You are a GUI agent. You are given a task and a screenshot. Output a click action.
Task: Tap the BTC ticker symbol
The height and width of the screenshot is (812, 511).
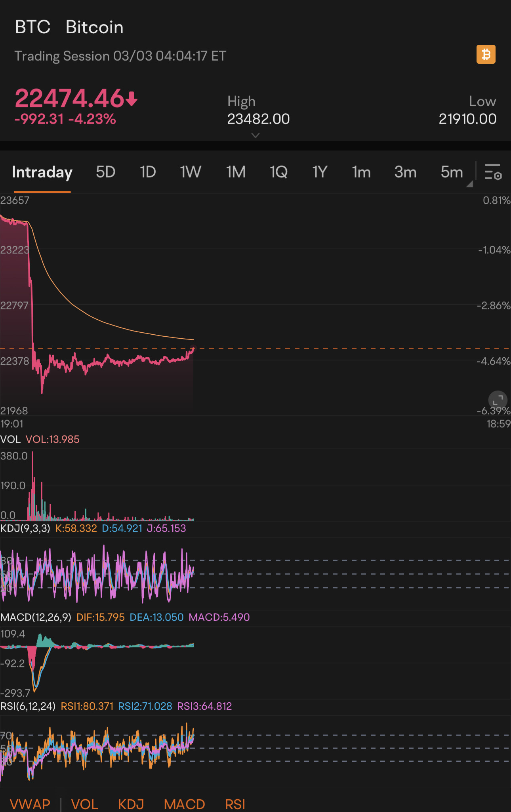tap(32, 27)
